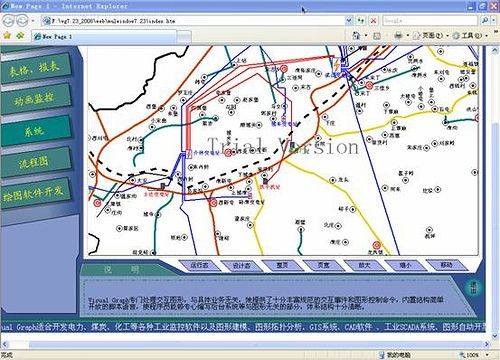Click the Home icon in command bar
500x360 pixels.
click(356, 35)
